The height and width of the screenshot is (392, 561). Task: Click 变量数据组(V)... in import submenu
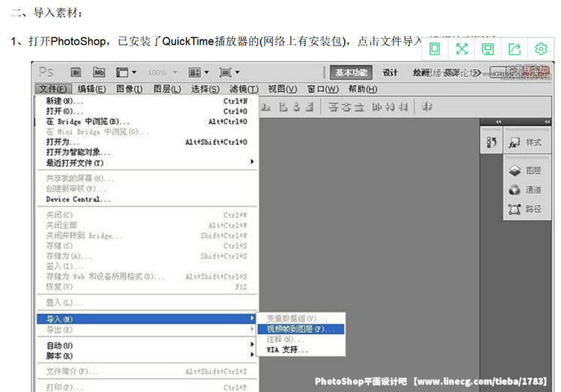click(301, 319)
